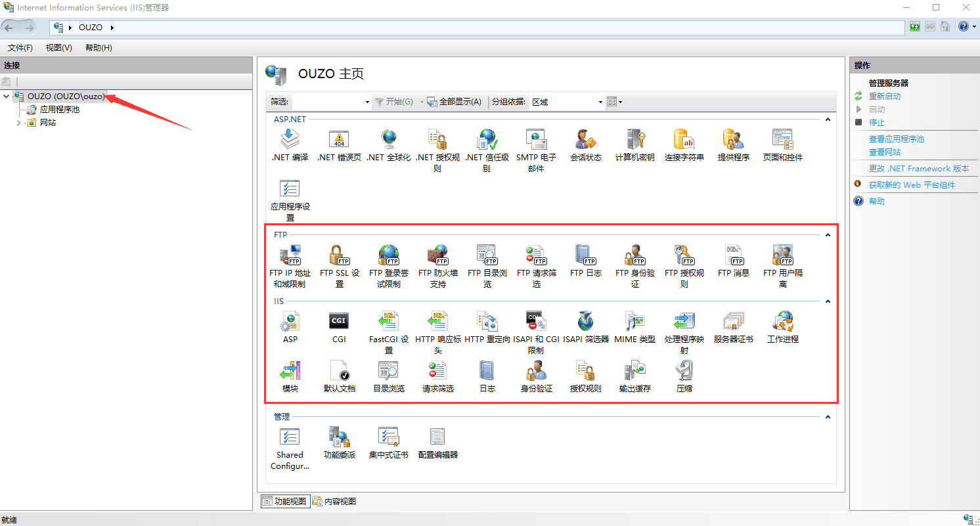Open the 默认文档 feature
980x526 pixels.
[x=339, y=376]
